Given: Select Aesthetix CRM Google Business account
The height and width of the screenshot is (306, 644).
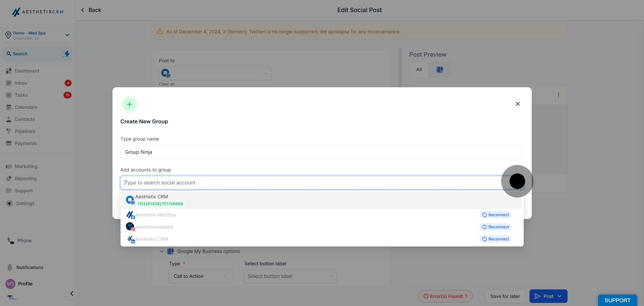Looking at the screenshot, I should pos(322,200).
